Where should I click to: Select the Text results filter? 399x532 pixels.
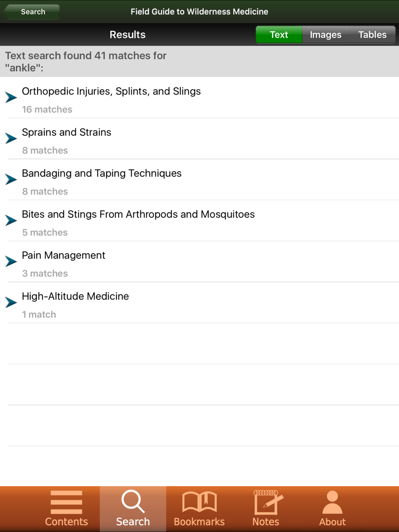click(279, 35)
